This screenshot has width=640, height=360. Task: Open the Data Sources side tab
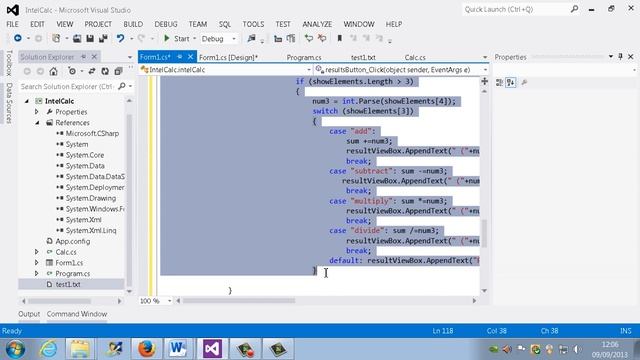tap(9, 103)
